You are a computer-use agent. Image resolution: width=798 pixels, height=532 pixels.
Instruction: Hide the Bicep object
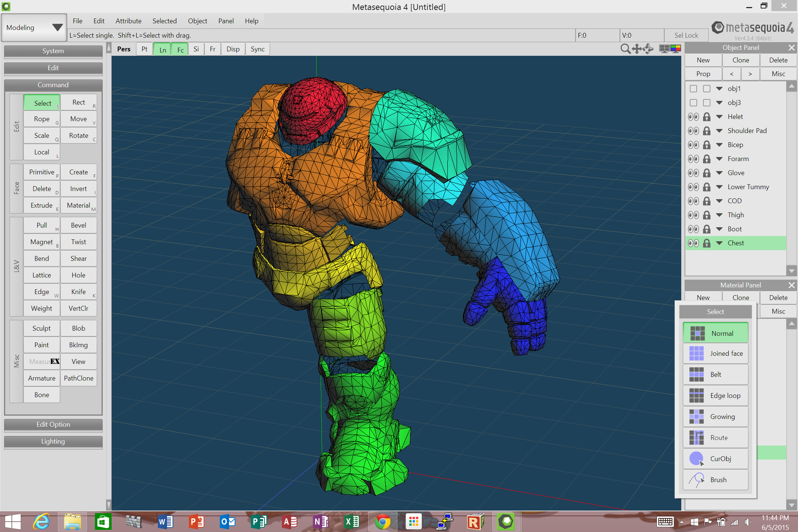pyautogui.click(x=693, y=145)
